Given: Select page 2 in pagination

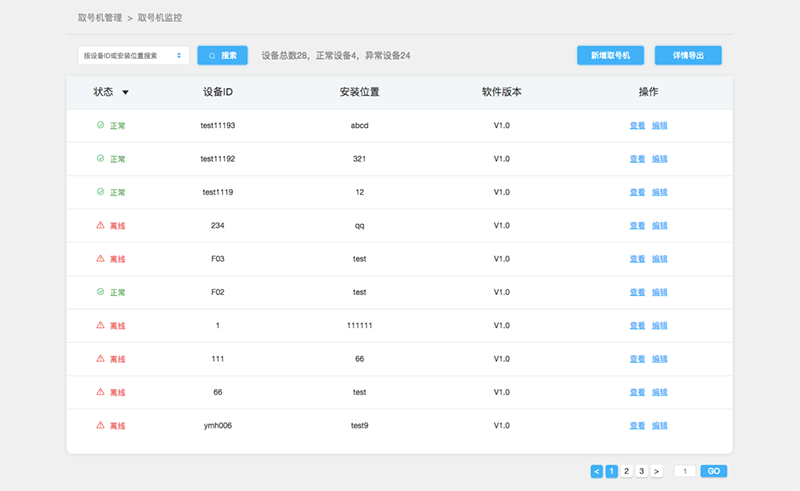Looking at the screenshot, I should 627,471.
